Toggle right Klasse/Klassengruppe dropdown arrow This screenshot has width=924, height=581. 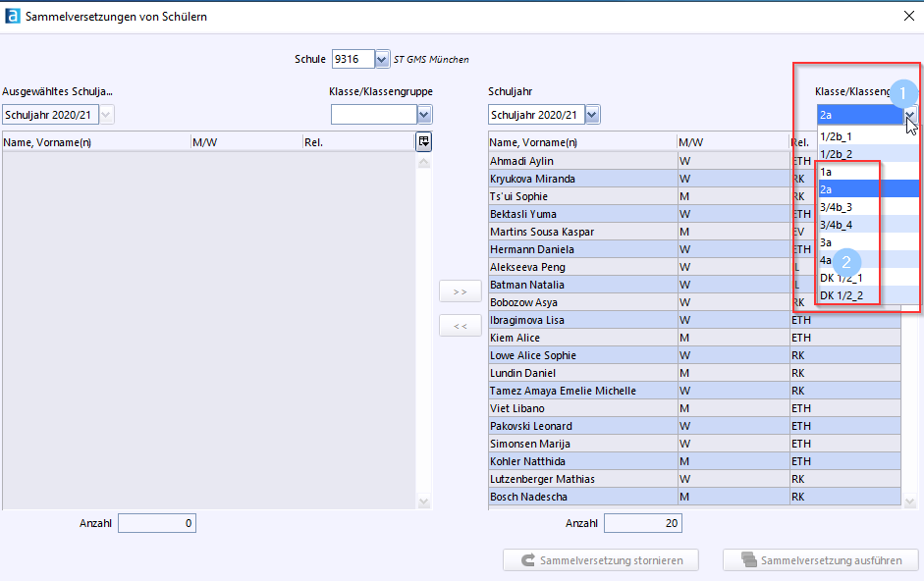tap(910, 114)
